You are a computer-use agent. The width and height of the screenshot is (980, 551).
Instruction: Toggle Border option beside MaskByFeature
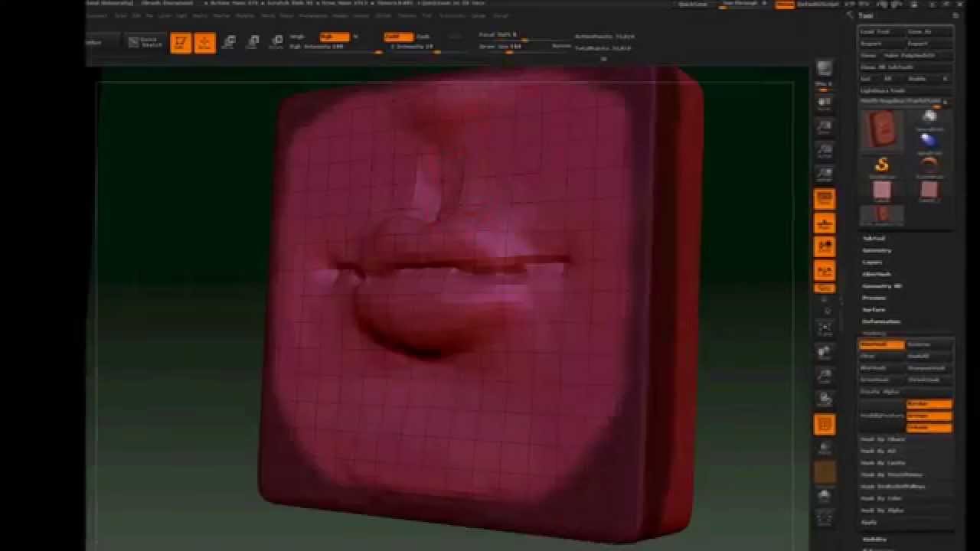(x=929, y=403)
